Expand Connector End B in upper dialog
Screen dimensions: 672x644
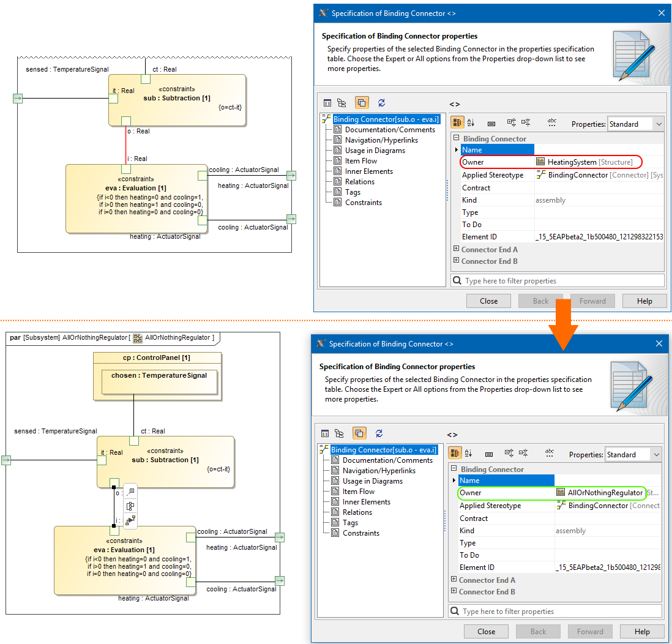[457, 260]
